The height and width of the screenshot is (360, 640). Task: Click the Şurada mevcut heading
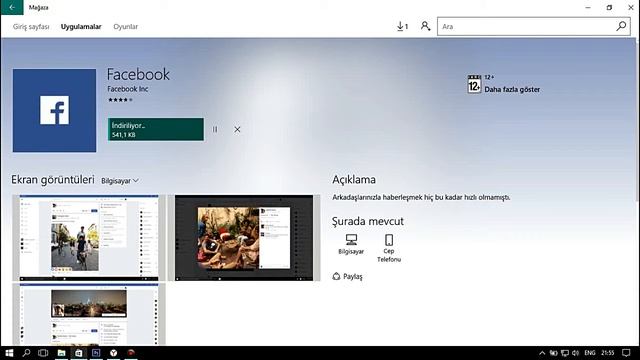click(368, 221)
